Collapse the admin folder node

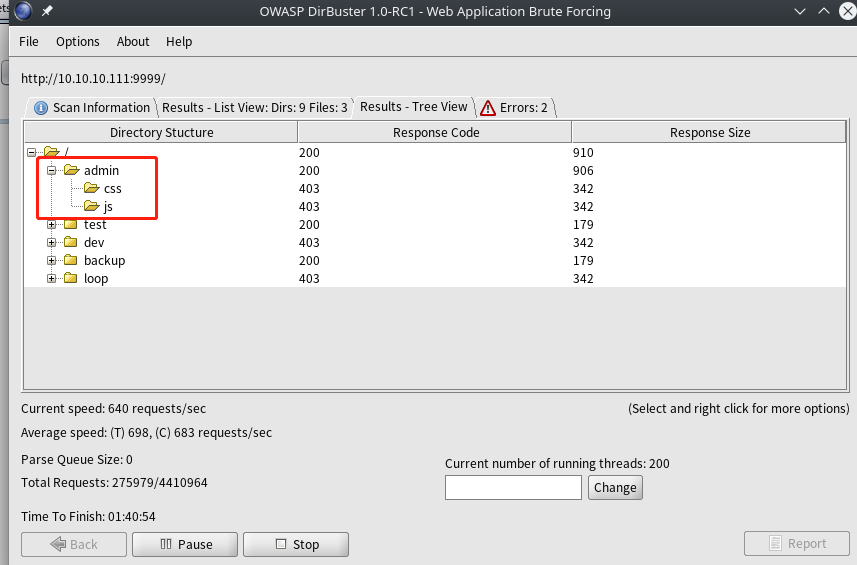[x=51, y=170]
